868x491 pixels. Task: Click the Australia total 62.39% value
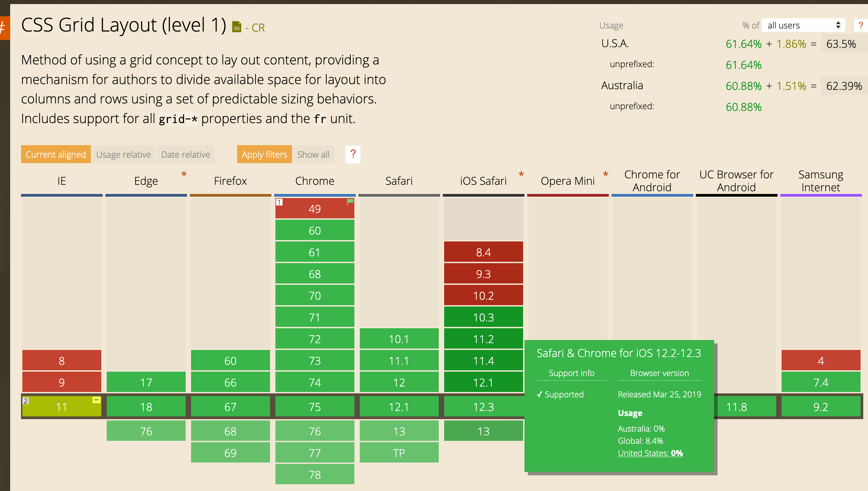coord(844,86)
